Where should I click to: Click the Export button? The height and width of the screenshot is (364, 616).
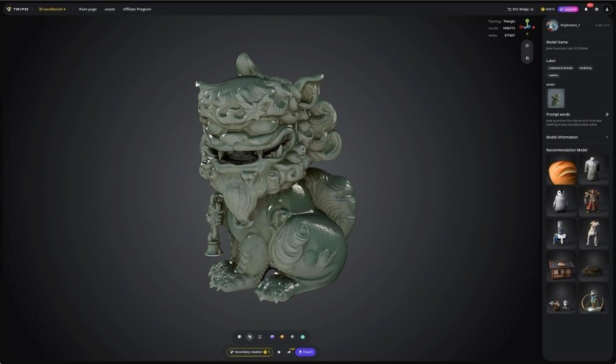[x=305, y=352]
